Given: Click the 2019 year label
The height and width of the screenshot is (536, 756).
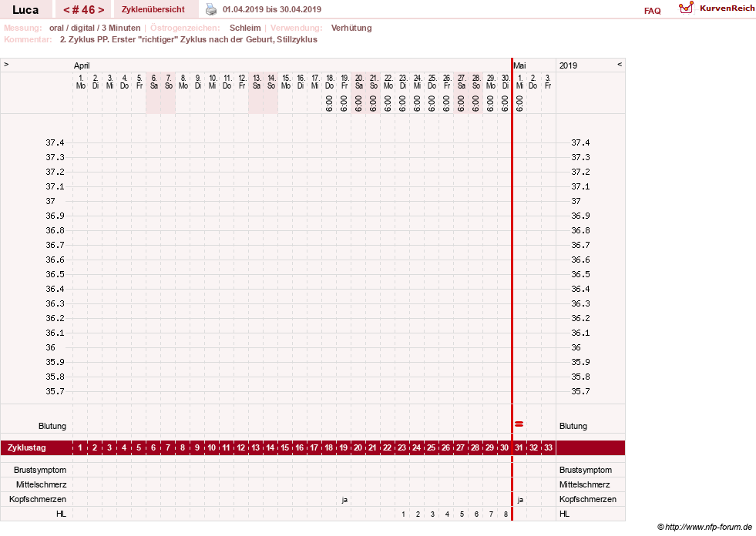Looking at the screenshot, I should click(x=568, y=65).
